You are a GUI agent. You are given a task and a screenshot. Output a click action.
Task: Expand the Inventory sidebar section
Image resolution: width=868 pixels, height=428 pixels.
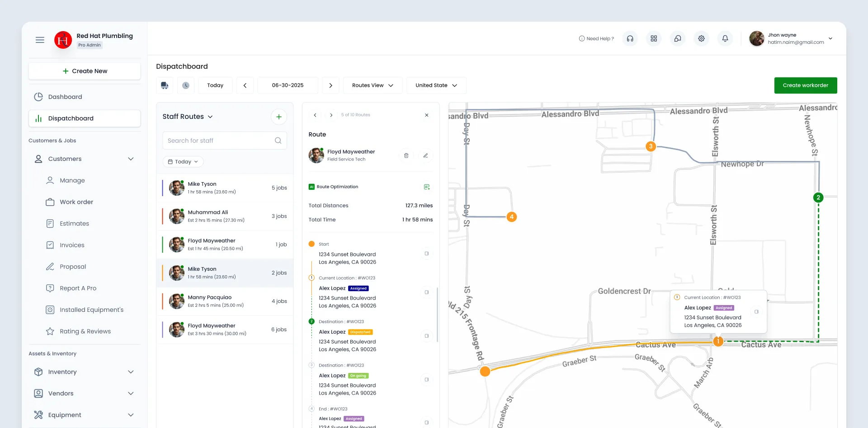85,372
